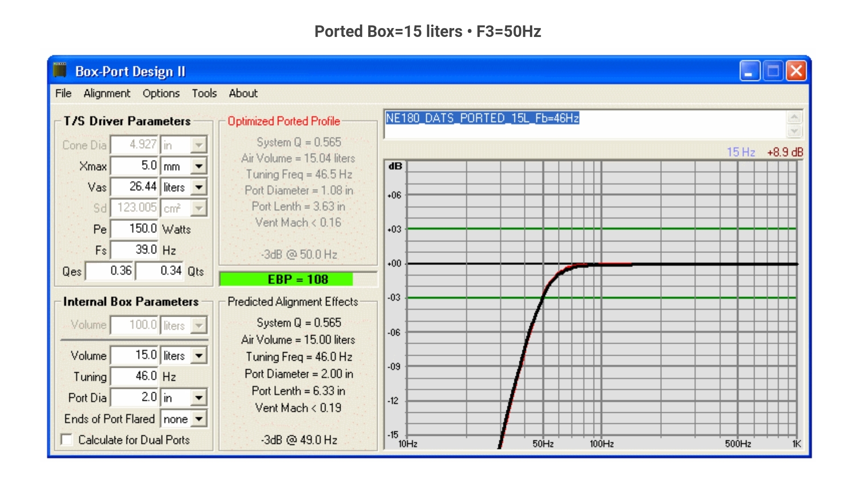This screenshot has width=868, height=484.
Task: Click the project name text NE180_DATS_PORTED_15L_Fb=46Hz
Action: point(482,118)
